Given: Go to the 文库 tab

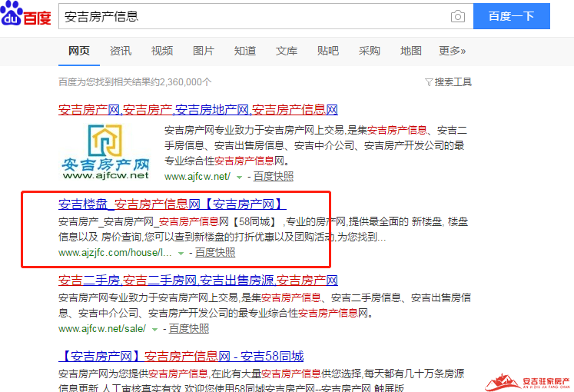Looking at the screenshot, I should click(287, 51).
